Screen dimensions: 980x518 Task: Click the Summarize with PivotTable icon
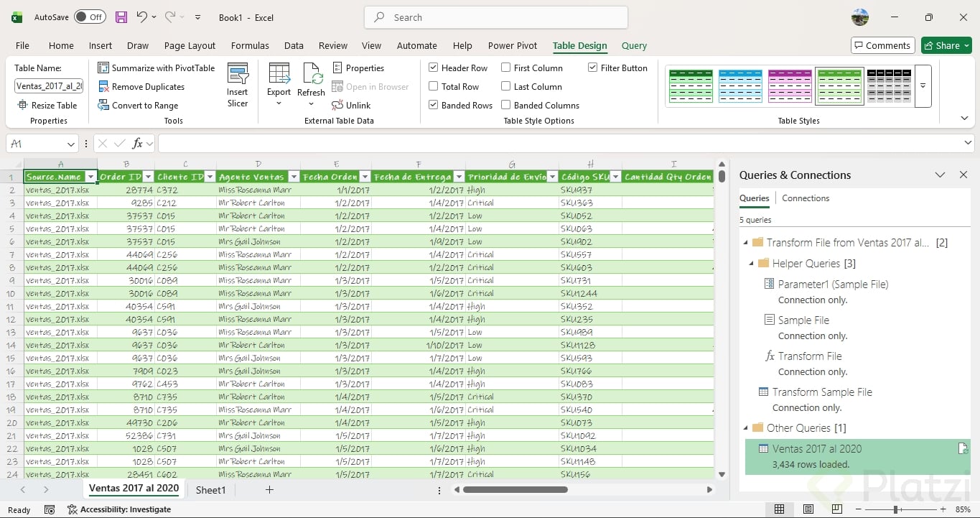(104, 68)
